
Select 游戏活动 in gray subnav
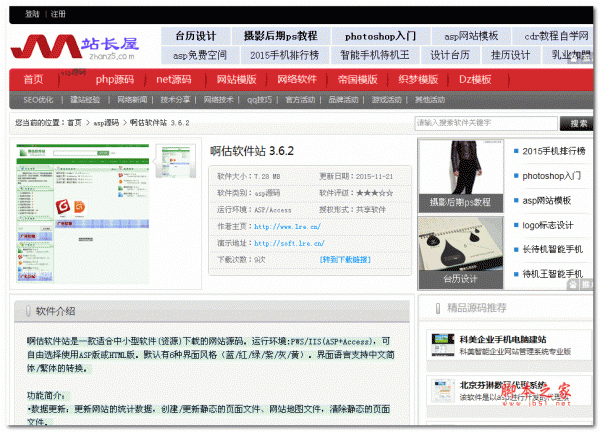386,100
